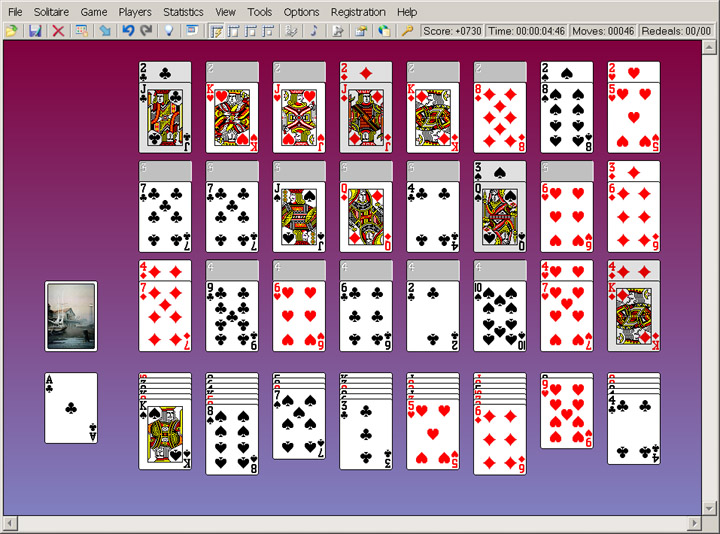Undo the last move
720x534 pixels.
pyautogui.click(x=128, y=31)
